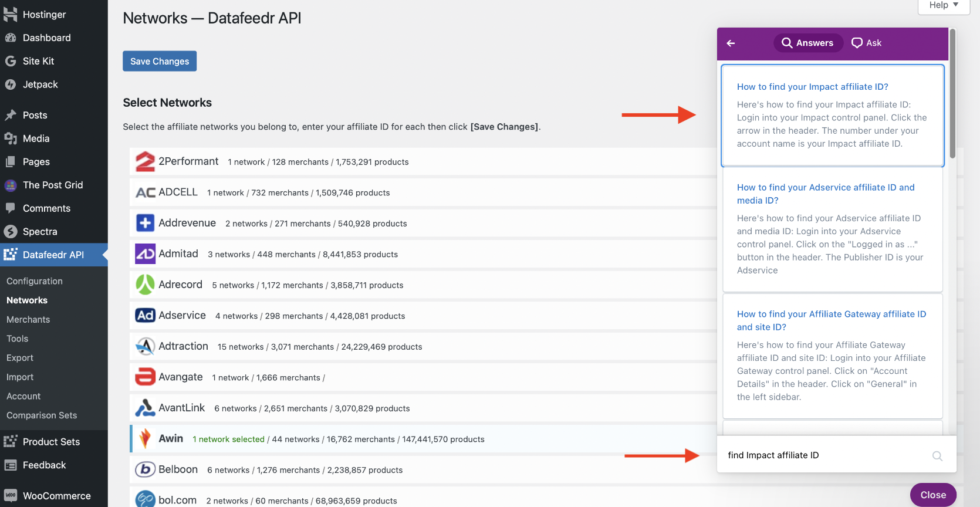980x507 pixels.
Task: Click the WooCommerce icon
Action: [11, 496]
